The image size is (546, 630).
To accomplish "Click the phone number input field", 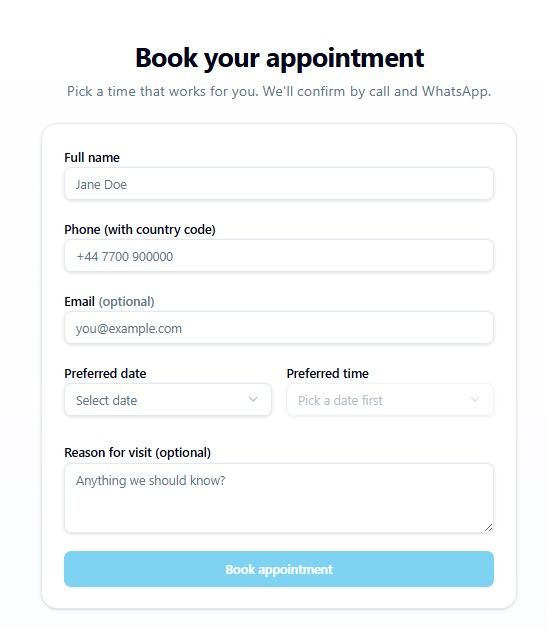I will pyautogui.click(x=279, y=256).
